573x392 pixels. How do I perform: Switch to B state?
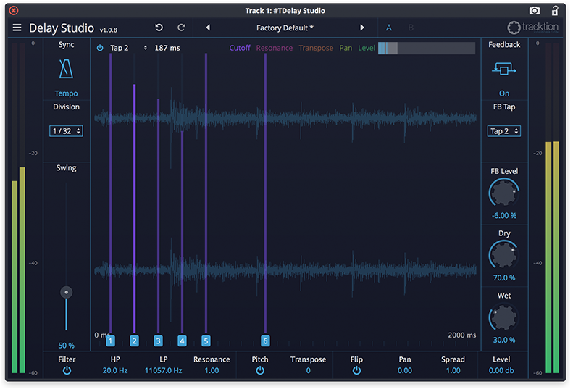(411, 28)
